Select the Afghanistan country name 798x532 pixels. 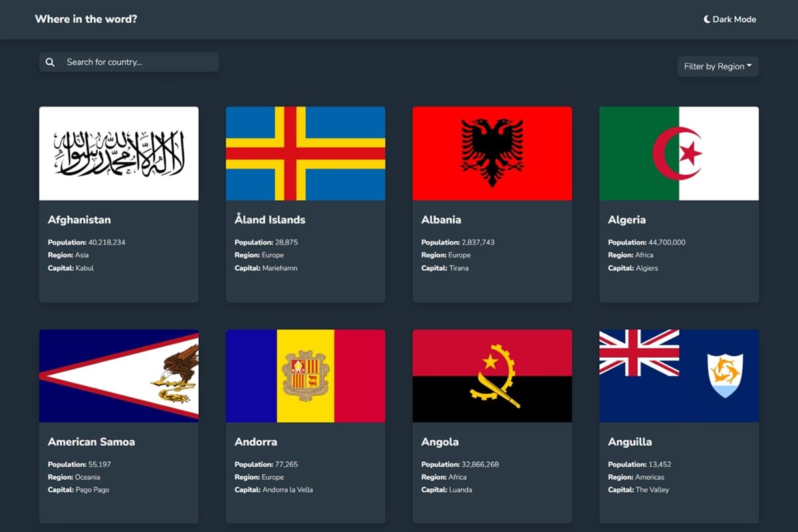click(79, 220)
